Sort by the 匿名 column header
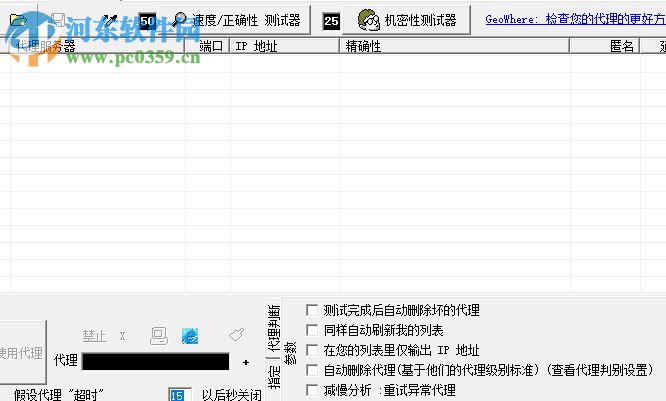Image resolution: width=666 pixels, height=401 pixels. pos(605,46)
